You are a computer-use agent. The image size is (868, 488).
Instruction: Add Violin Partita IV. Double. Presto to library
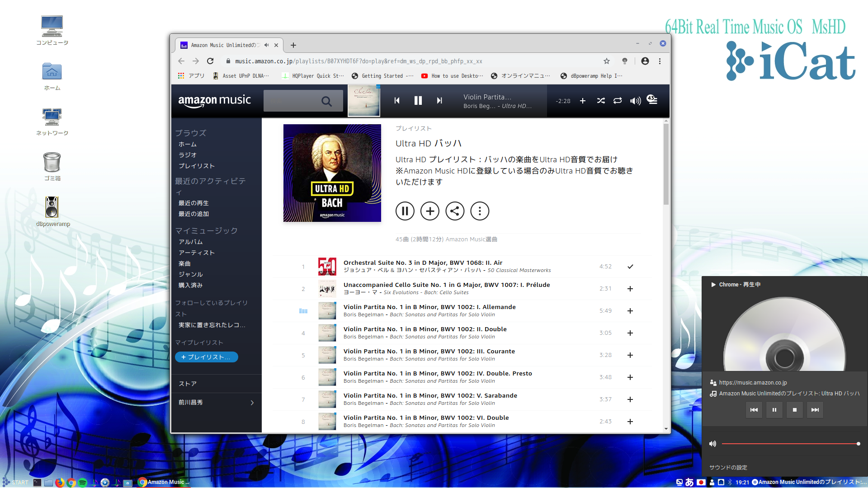[x=630, y=377]
